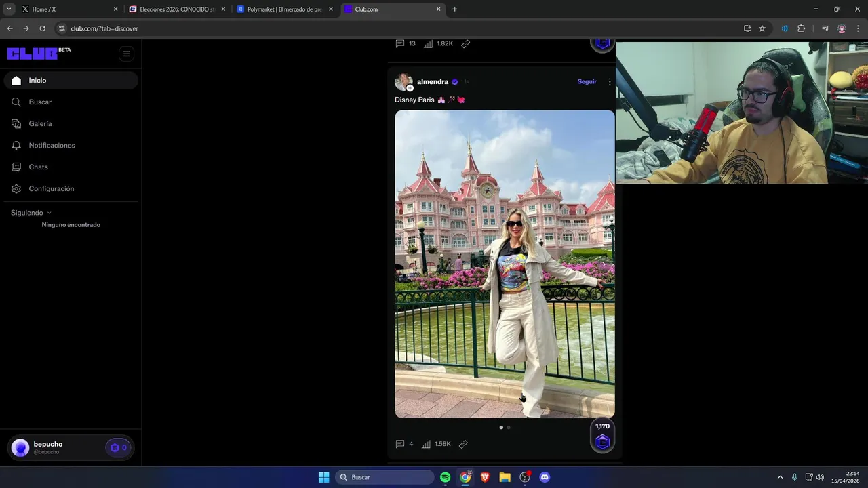The width and height of the screenshot is (868, 488).
Task: Open Brave from the taskbar
Action: tap(485, 477)
